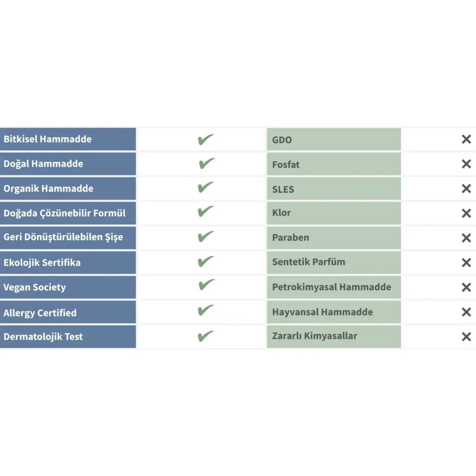The height and width of the screenshot is (476, 476).
Task: Select the Petrokimyasal Hammadde cell
Action: click(x=332, y=287)
